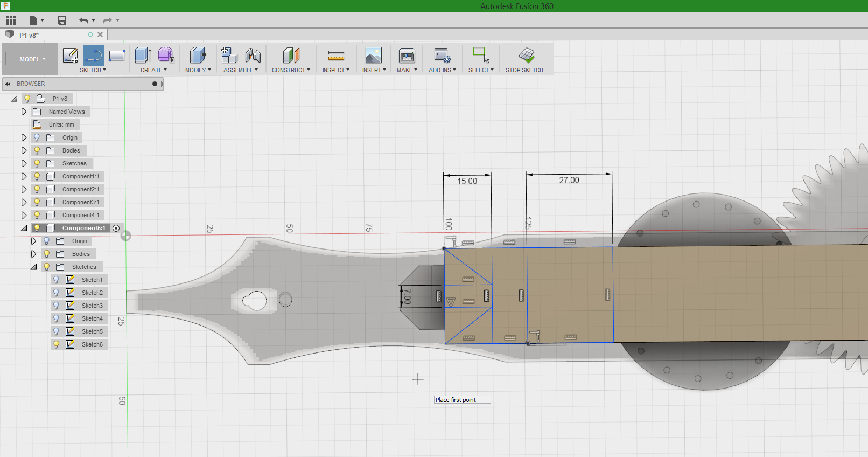Image resolution: width=868 pixels, height=457 pixels.
Task: Close the P1 v8 document tab
Action: point(100,34)
